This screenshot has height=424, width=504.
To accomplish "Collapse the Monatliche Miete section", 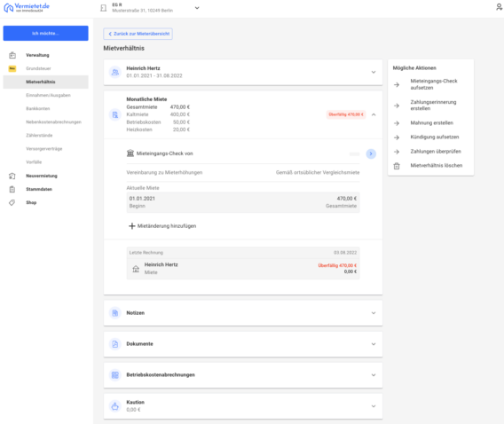I will coord(374,114).
